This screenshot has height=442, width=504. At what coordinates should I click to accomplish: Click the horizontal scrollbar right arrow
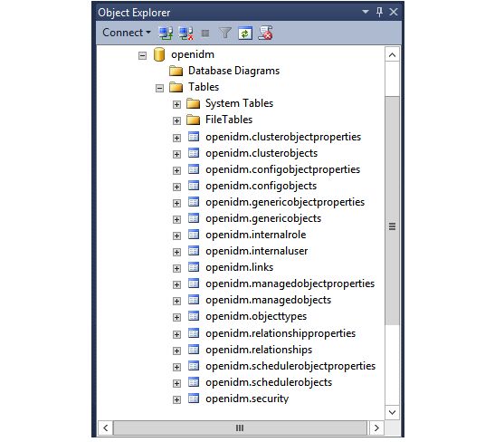[x=376, y=428]
